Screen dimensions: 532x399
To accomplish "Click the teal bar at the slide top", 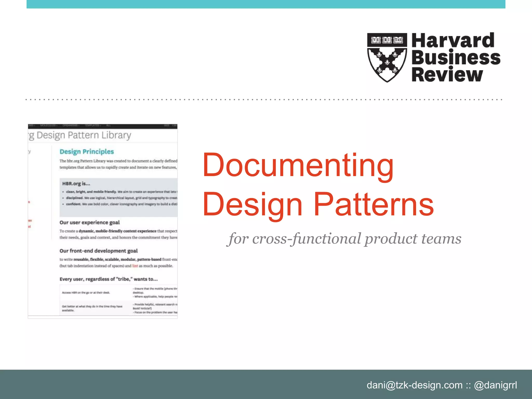I will coord(266,4).
